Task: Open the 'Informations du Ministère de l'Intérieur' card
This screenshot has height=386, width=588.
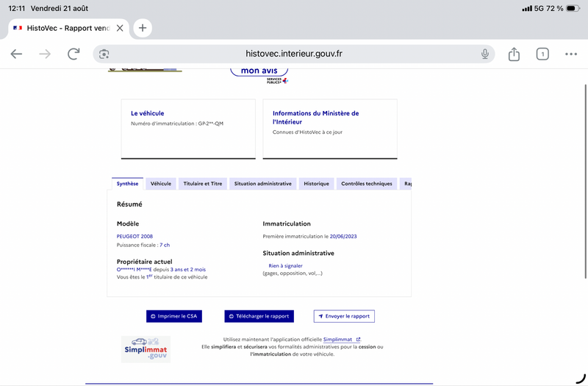Action: [x=330, y=129]
